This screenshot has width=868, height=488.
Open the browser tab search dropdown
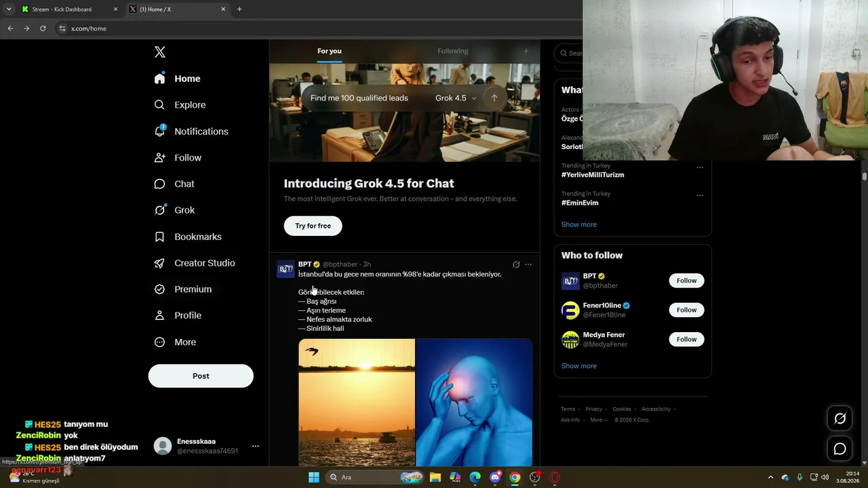(9, 9)
